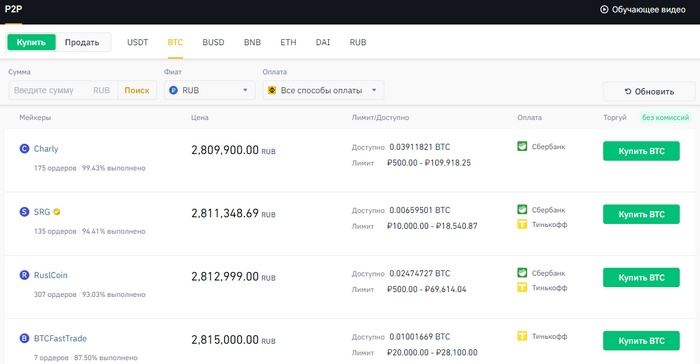Click the Обновить refresh button
This screenshot has width=700, height=364.
tap(649, 92)
